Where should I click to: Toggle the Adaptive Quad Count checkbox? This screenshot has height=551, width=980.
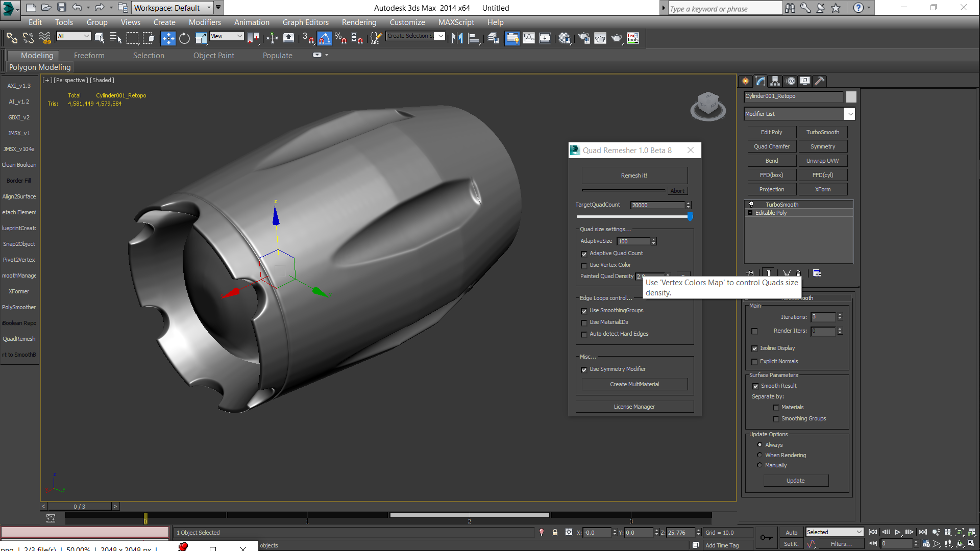(x=583, y=253)
